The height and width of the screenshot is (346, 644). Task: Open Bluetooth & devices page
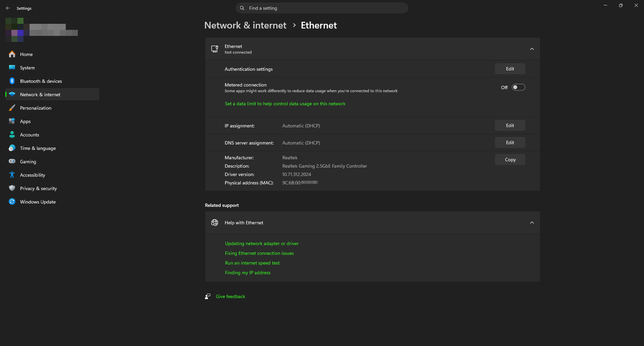(52, 81)
